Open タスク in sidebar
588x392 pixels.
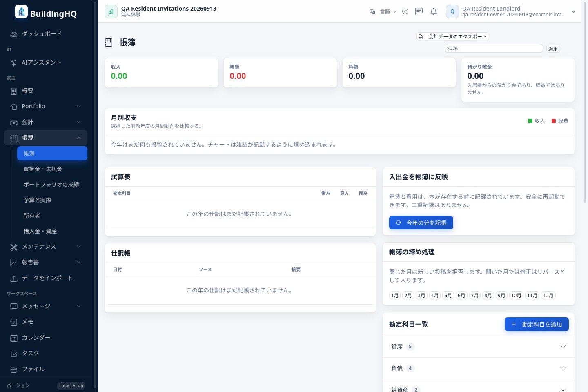(x=46, y=353)
